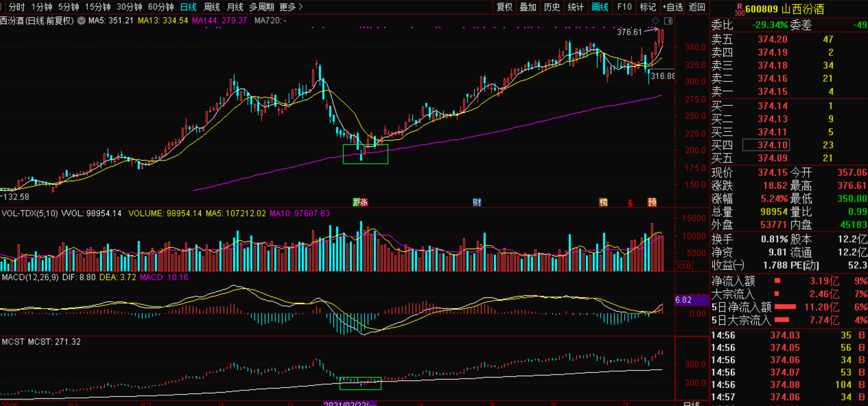The width and height of the screenshot is (868, 406).
Task: Click the 财 financial report marker icon
Action: tap(477, 202)
